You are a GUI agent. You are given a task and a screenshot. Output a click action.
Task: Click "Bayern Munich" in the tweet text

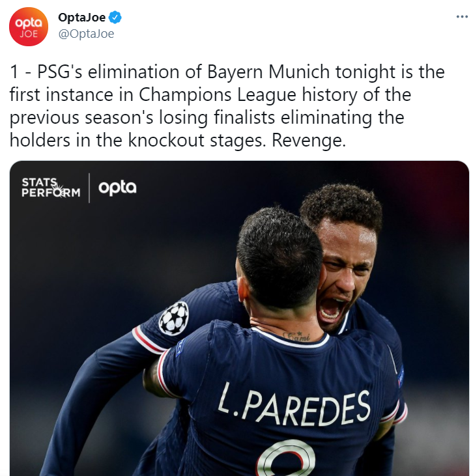pyautogui.click(x=268, y=72)
